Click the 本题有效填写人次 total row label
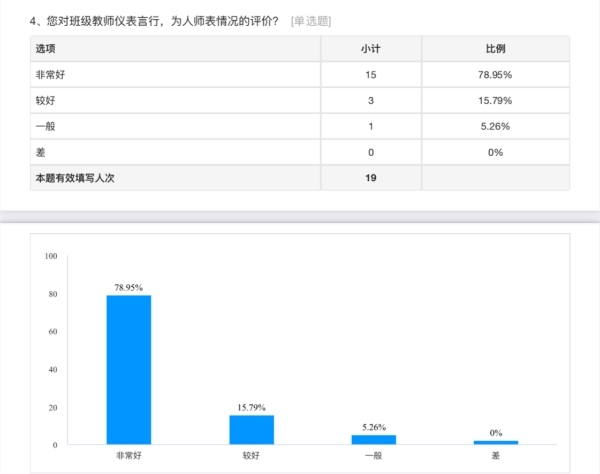600x474 pixels. click(x=82, y=178)
